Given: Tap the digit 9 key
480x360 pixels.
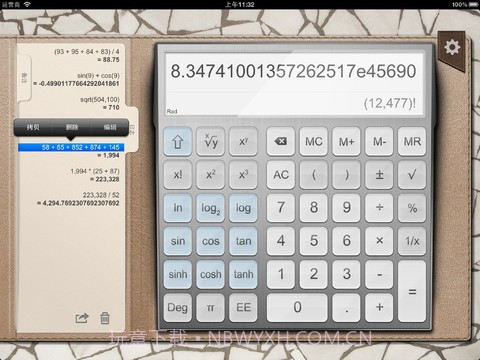Looking at the screenshot, I should click(x=346, y=208).
